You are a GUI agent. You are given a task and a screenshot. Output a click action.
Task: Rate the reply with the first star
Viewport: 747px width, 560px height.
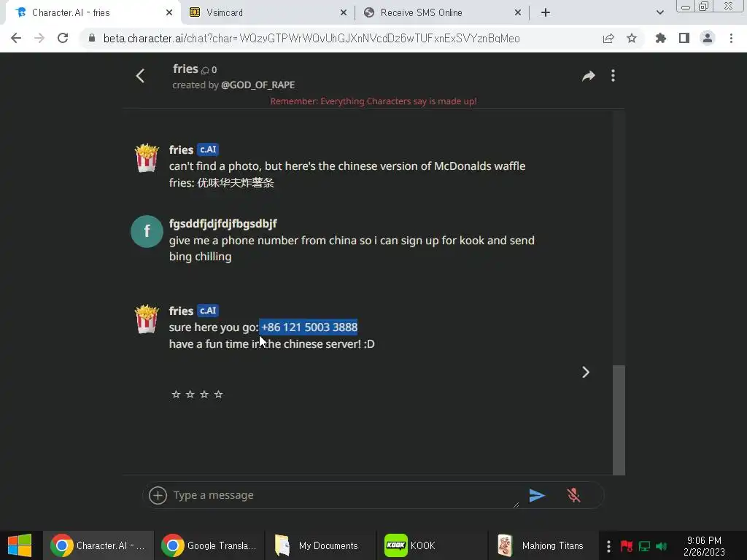click(x=176, y=394)
